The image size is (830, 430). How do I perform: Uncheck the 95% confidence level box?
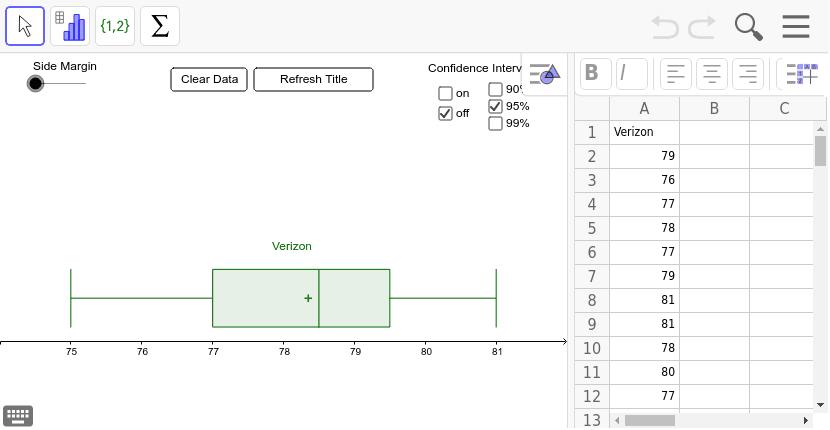coord(495,106)
